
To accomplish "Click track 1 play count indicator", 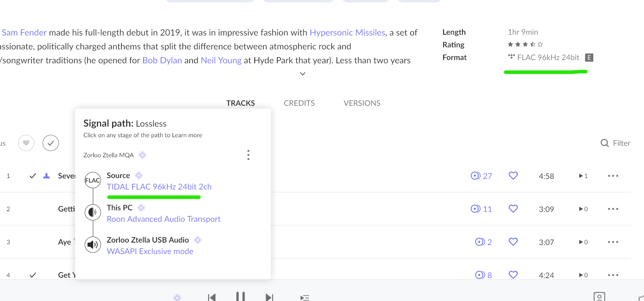I will (583, 176).
